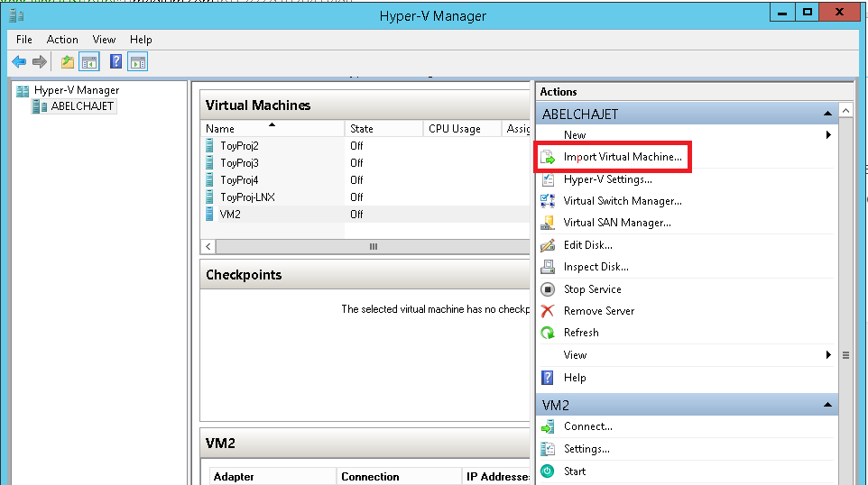Open the File menu
The width and height of the screenshot is (868, 485).
[x=23, y=40]
